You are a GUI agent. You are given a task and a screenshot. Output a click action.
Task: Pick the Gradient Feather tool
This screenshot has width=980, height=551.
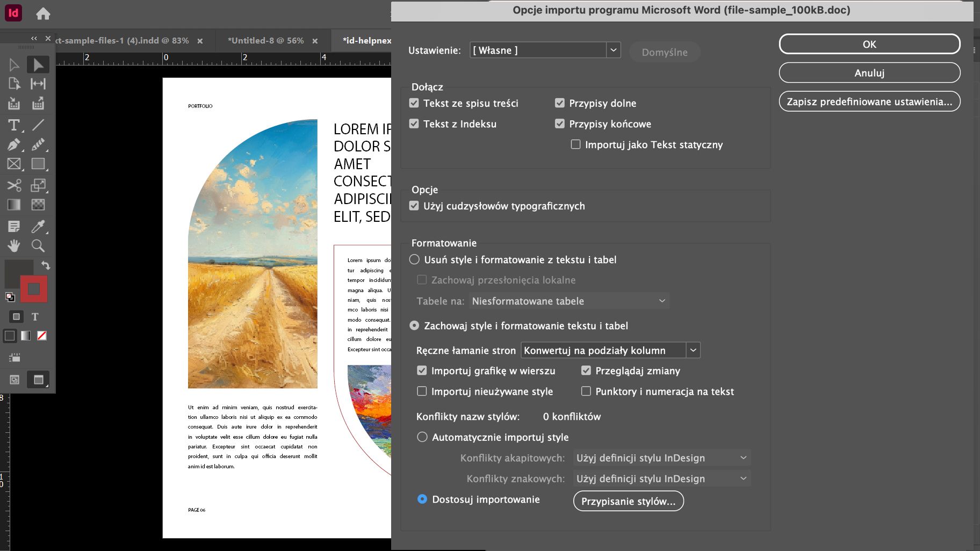(38, 205)
